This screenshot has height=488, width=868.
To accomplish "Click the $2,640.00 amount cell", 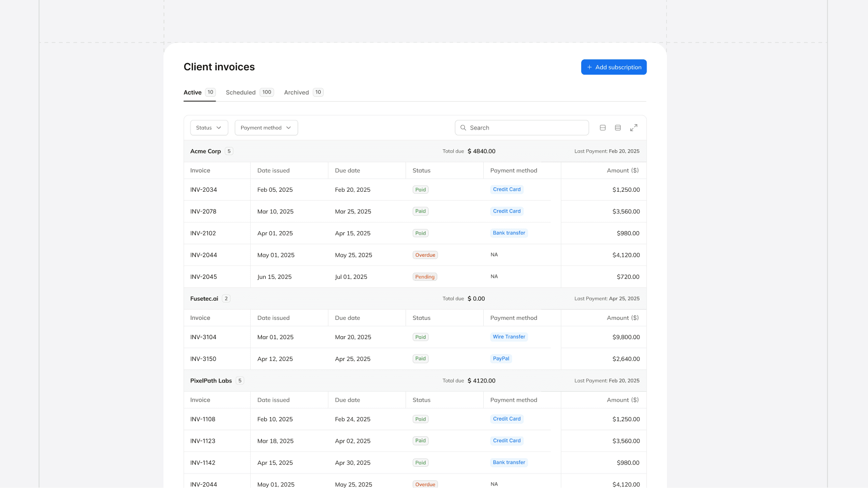I will click(x=626, y=359).
